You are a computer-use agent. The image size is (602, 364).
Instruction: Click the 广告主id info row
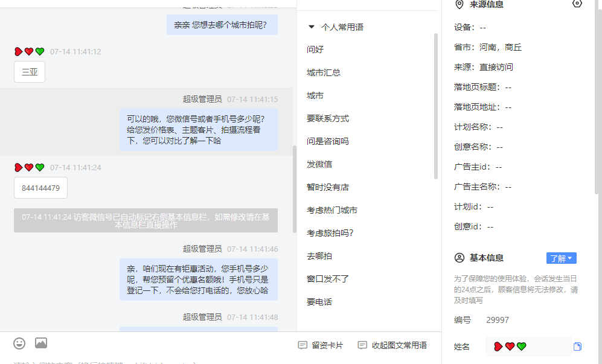click(478, 167)
